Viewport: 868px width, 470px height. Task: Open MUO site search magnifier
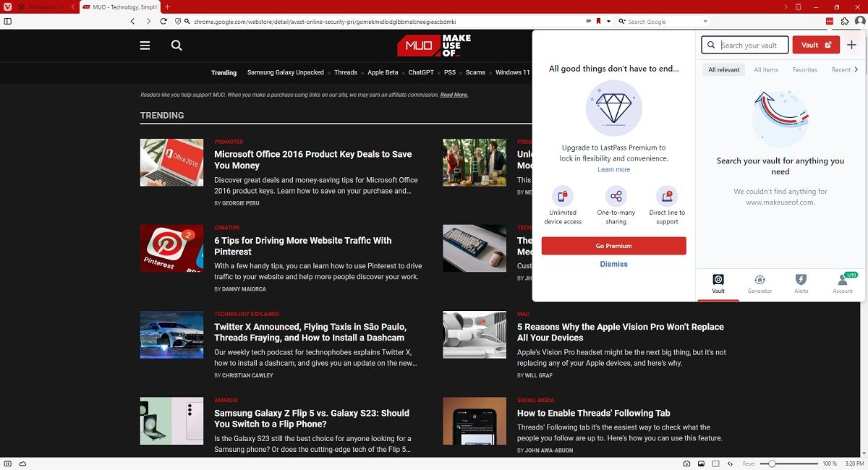point(176,45)
